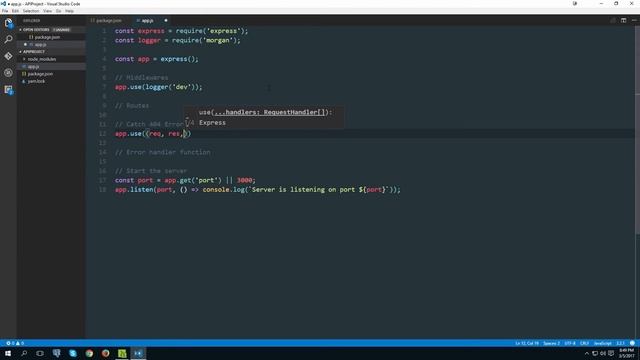Screen dimensions: 640x360
Task: Click the taskbar clock and date
Action: coord(627,353)
